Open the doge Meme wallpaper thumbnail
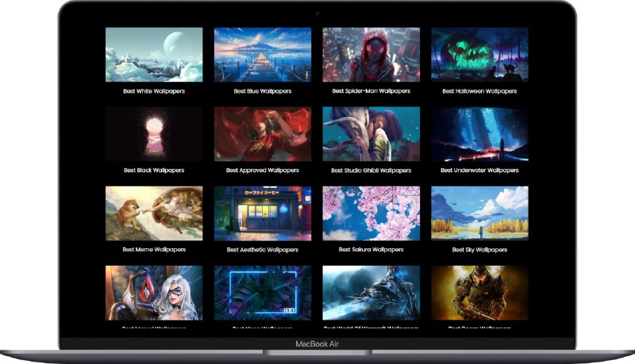This screenshot has height=364, width=635. [x=154, y=213]
